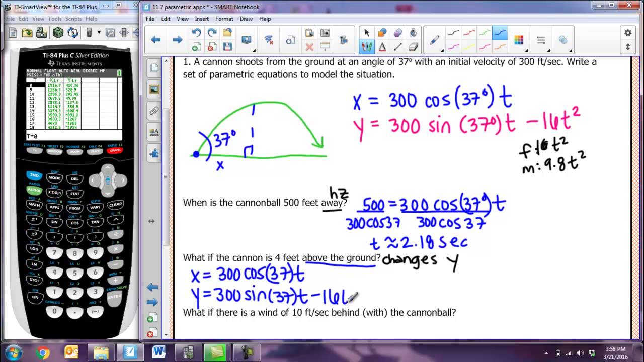Open a file using the folder icon
This screenshot has height=362, width=644.
tap(227, 33)
